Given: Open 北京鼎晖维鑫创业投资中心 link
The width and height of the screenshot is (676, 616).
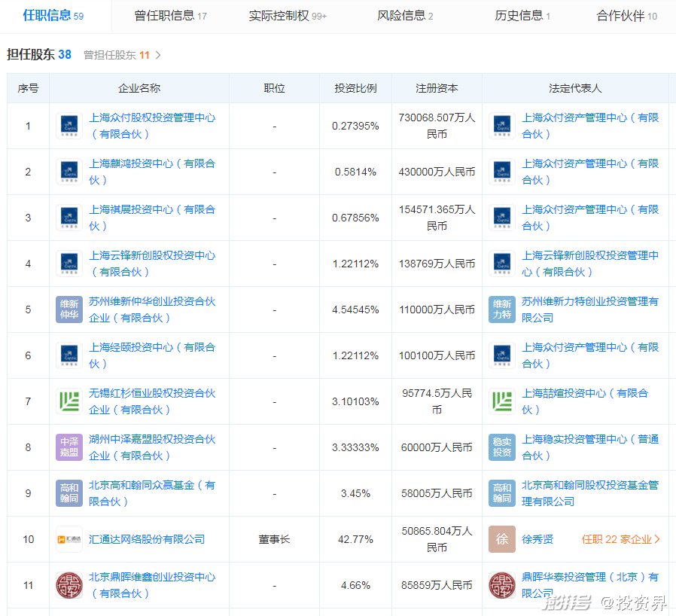Looking at the screenshot, I should pyautogui.click(x=152, y=585).
